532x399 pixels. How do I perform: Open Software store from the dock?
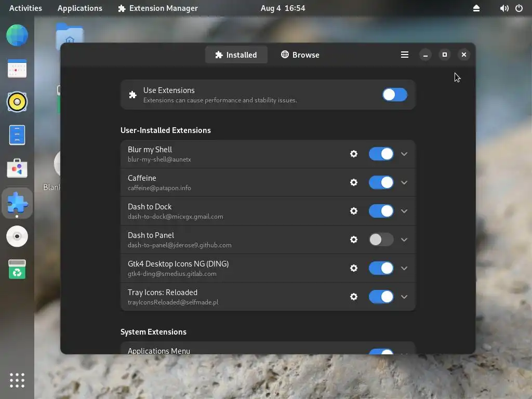pos(17,168)
